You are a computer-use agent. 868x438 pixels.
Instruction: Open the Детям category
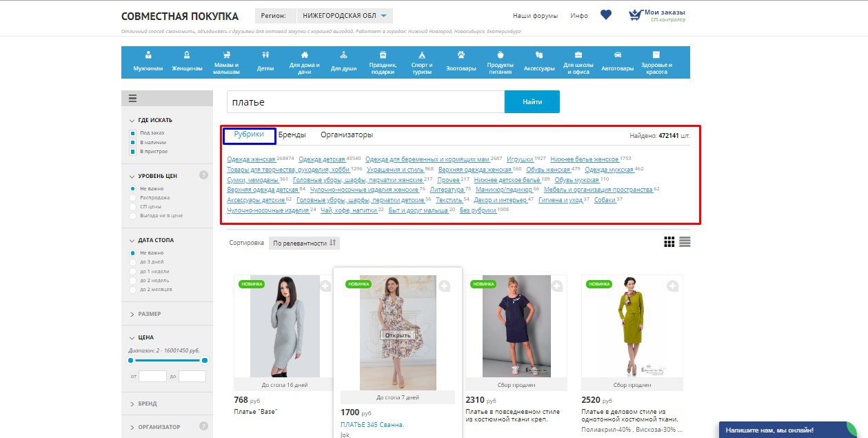(x=265, y=62)
